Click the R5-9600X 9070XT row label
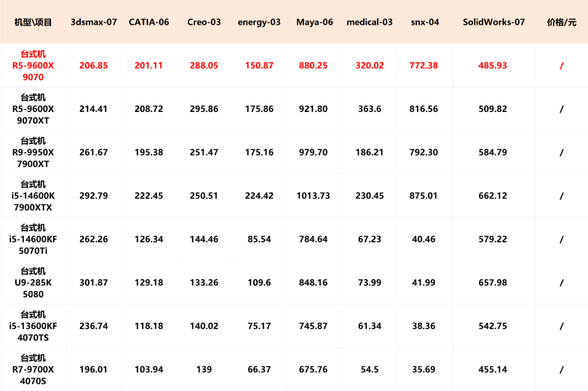 point(33,109)
